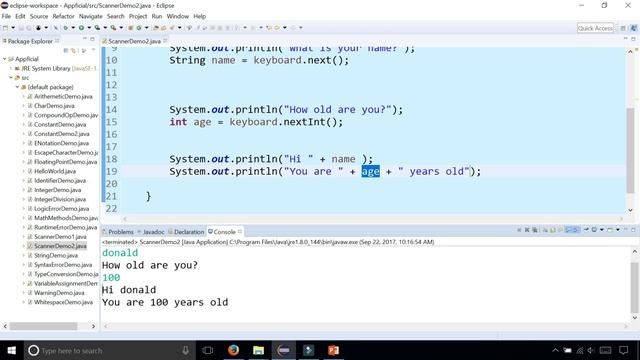Close the ScannerDemo2.java editor tab

tap(165, 41)
